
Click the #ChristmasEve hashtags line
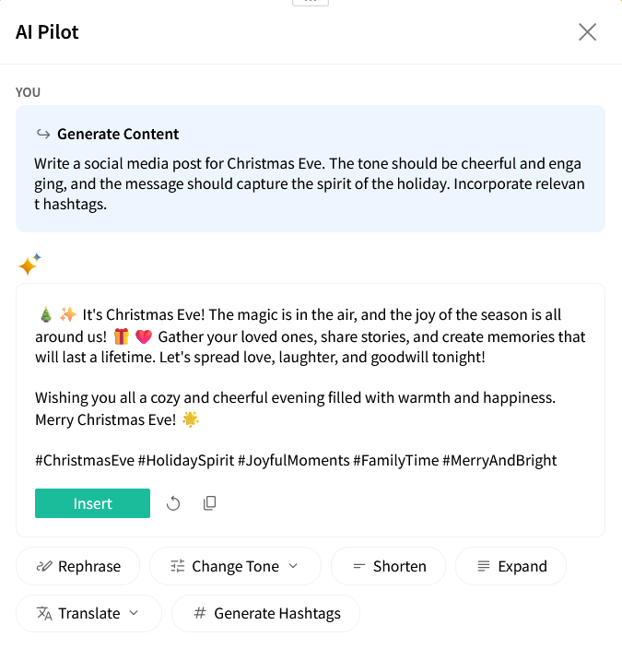point(296,460)
